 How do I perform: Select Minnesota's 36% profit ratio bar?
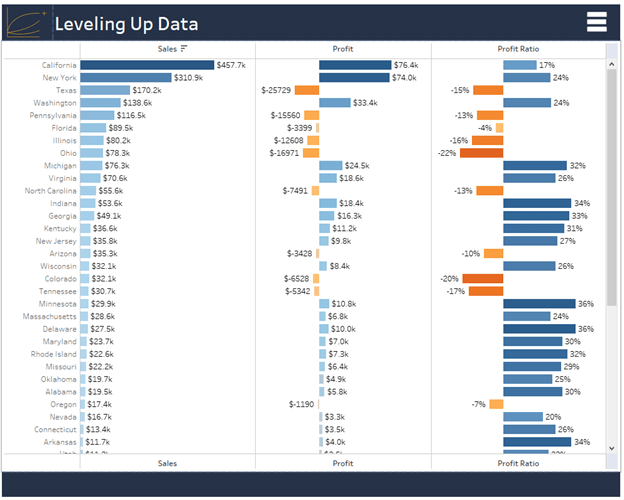[x=539, y=304]
